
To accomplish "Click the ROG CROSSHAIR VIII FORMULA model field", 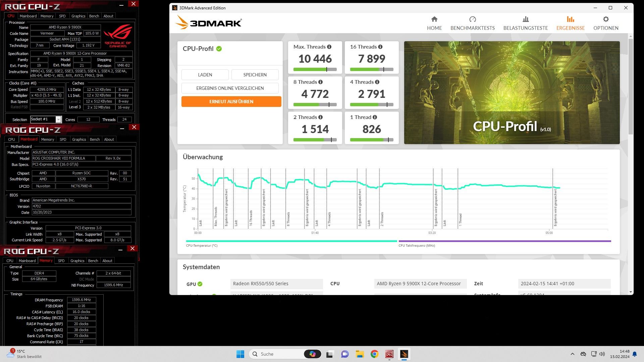I will click(x=63, y=158).
